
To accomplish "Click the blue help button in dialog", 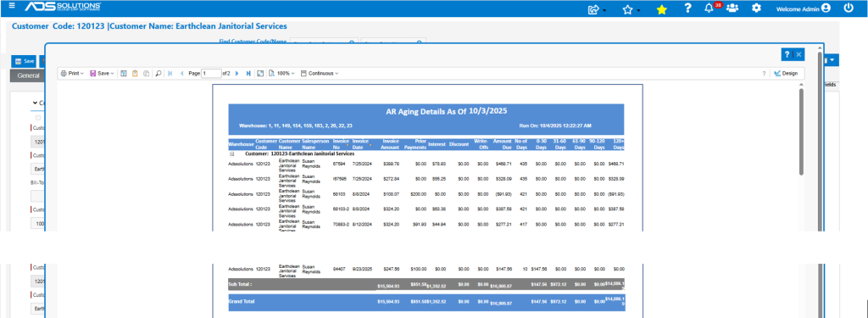I will pyautogui.click(x=787, y=54).
